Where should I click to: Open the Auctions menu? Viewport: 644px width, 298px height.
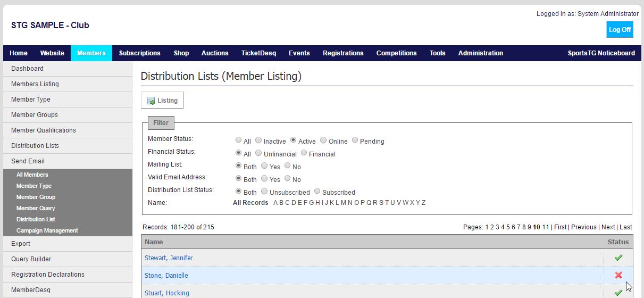tap(215, 53)
